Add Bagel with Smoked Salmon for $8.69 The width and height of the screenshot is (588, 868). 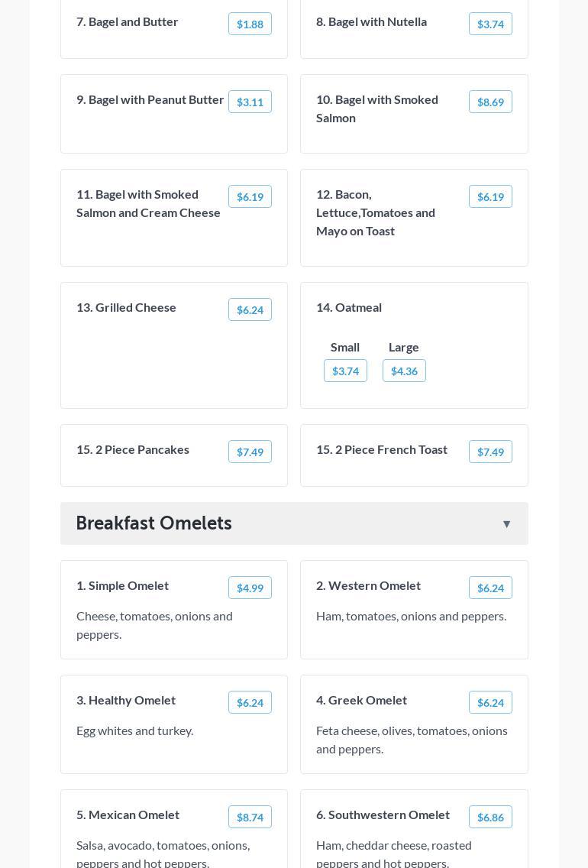[x=490, y=102]
